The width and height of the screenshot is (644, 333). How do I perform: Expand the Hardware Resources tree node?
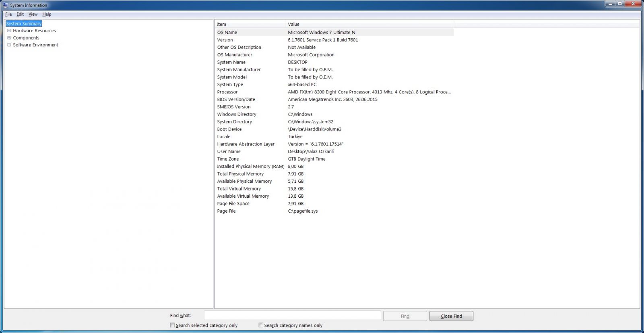click(9, 31)
